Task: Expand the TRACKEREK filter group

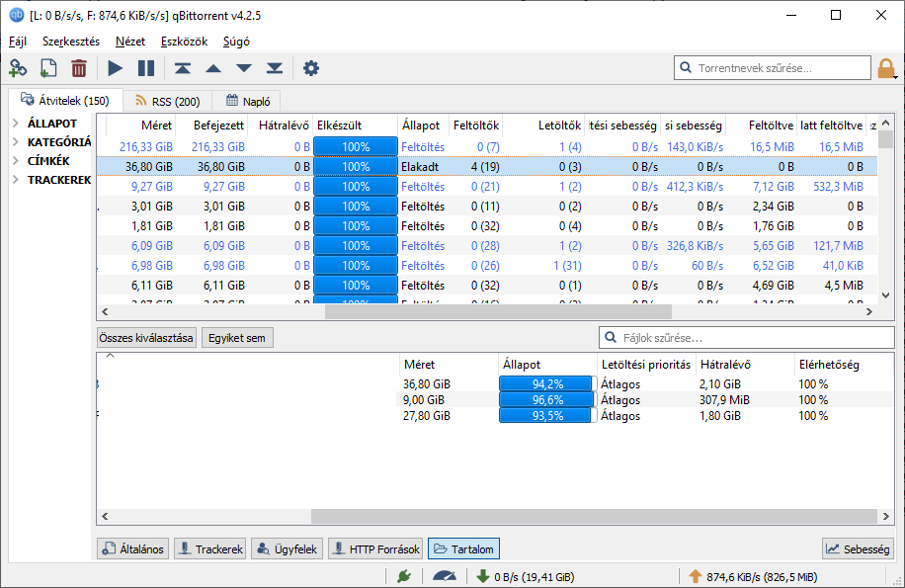Action: 16,180
